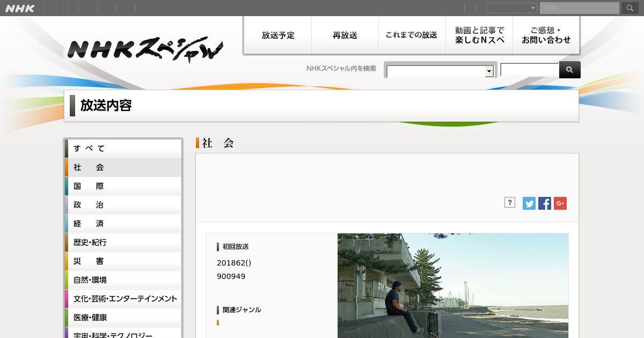The image size is (644, 338).
Task: Open 放送予定 tab
Action: pos(278,35)
